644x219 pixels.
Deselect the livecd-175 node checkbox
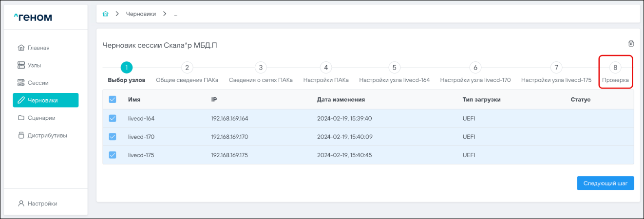[113, 155]
